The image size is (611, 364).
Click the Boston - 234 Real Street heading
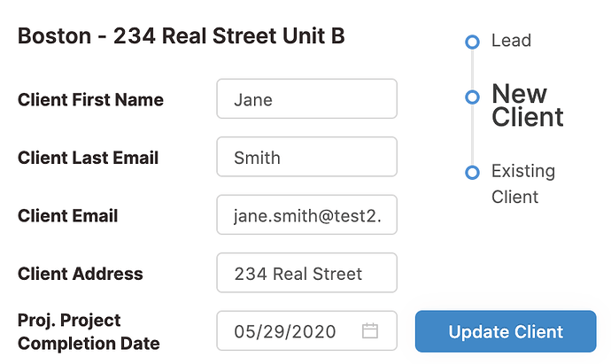pos(182,35)
